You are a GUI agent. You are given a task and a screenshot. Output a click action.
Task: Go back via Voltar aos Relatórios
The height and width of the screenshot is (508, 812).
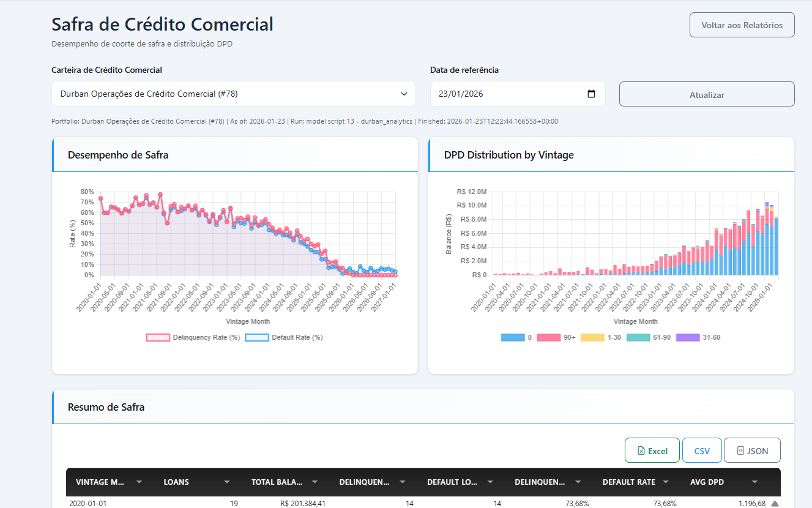(x=742, y=25)
